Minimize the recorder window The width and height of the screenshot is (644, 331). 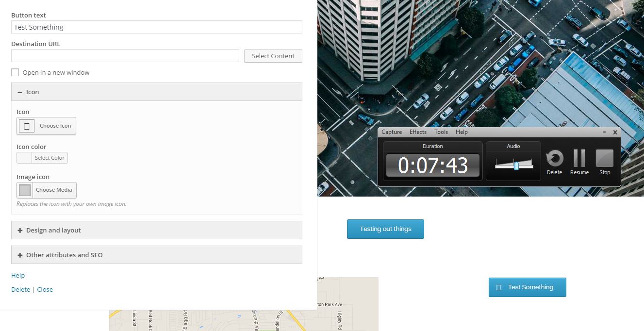604,132
